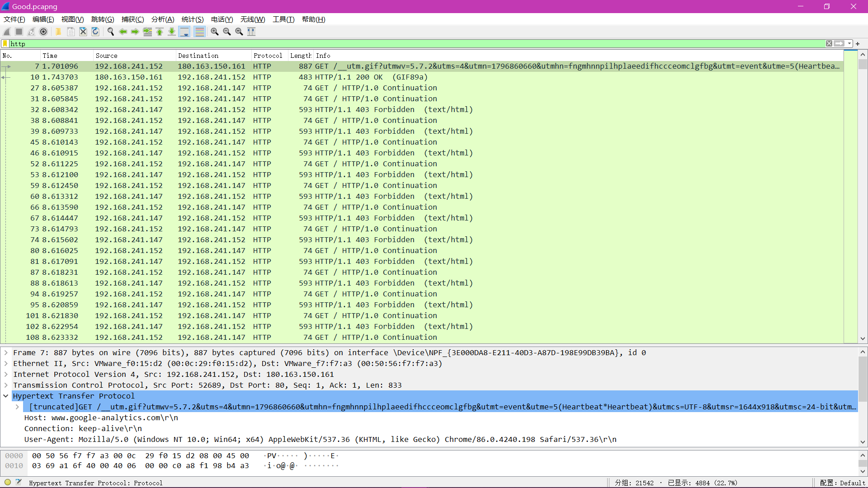868x488 pixels.
Task: Click the expert information circle in status bar
Action: tap(8, 482)
